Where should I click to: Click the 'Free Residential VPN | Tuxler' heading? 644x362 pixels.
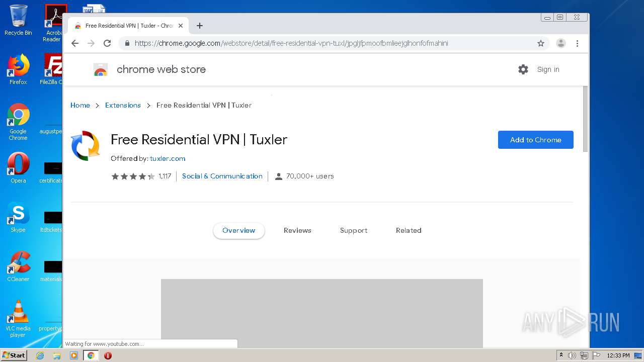coord(199,139)
